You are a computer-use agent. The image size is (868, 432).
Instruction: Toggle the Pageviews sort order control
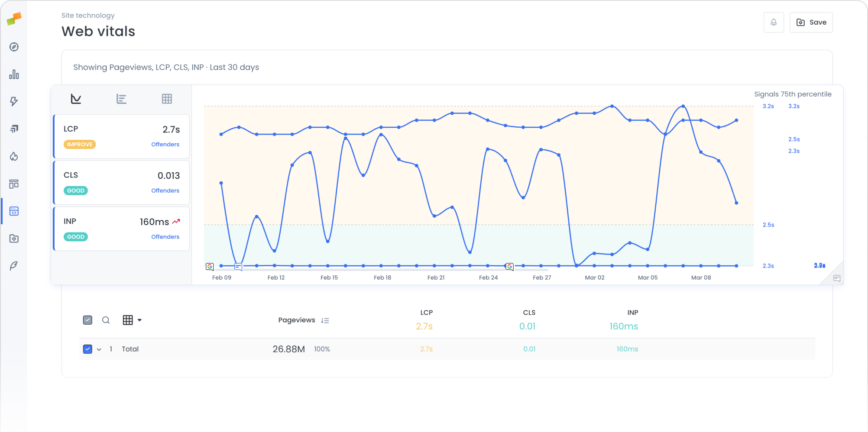(325, 320)
